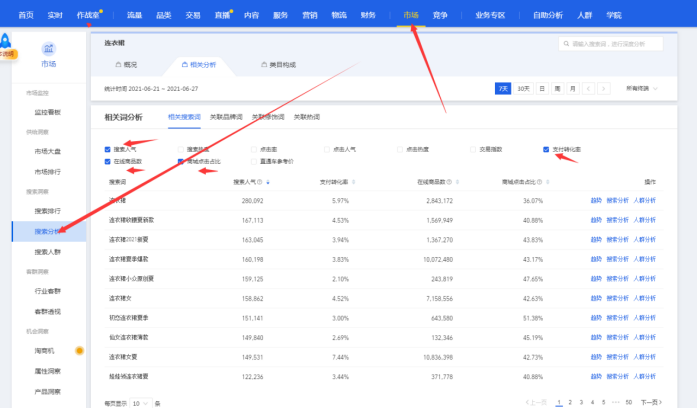Go to the next date period arrow
The height and width of the screenshot is (408, 697).
(604, 88)
